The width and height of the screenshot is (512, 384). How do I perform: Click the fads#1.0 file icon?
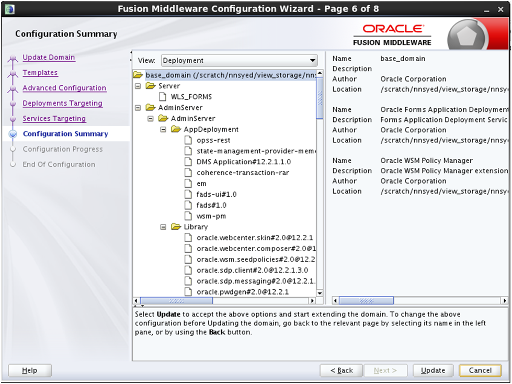point(188,205)
